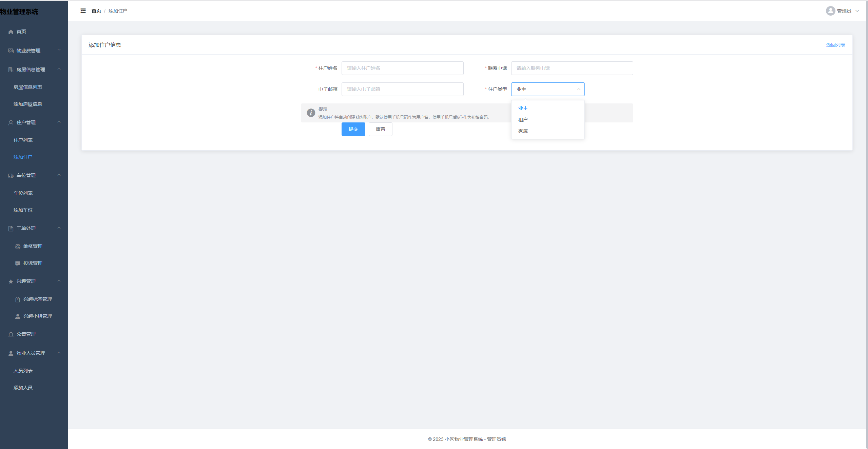
Task: Click the admin avatar icon
Action: [x=830, y=11]
